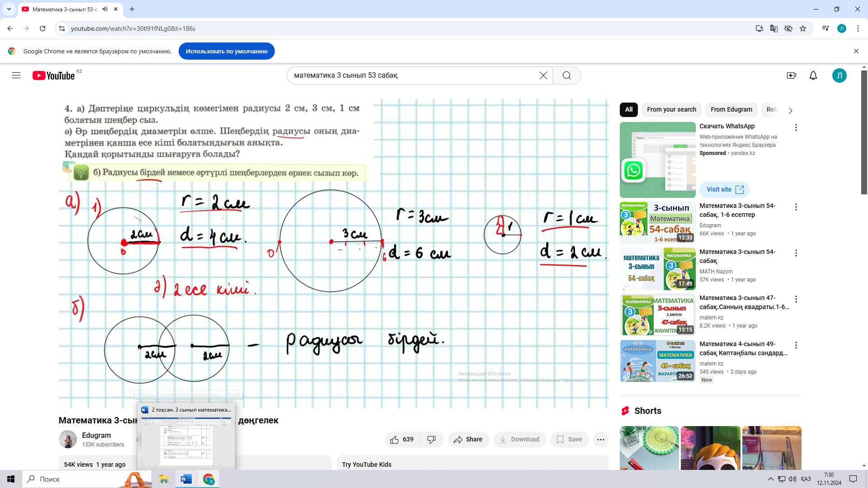This screenshot has width=868, height=488.
Task: Open YouTube notifications bell
Action: point(813,75)
